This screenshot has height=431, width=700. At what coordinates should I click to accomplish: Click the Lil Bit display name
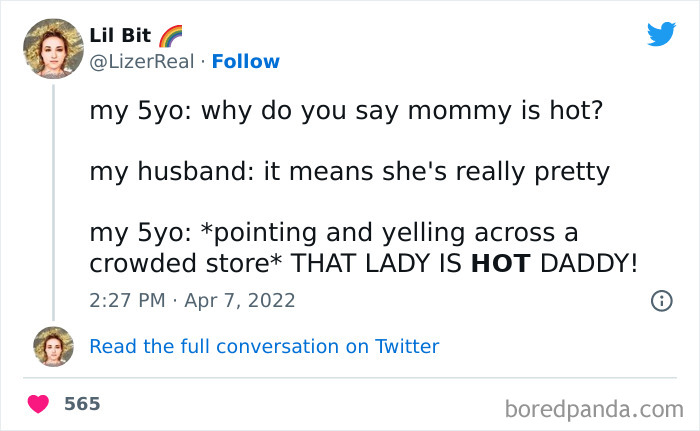tap(120, 36)
